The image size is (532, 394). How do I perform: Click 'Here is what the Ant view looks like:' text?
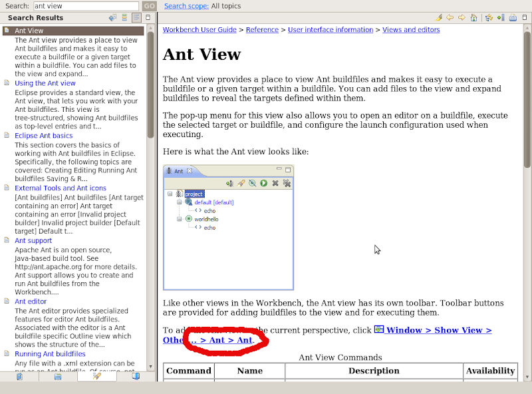[x=236, y=152]
